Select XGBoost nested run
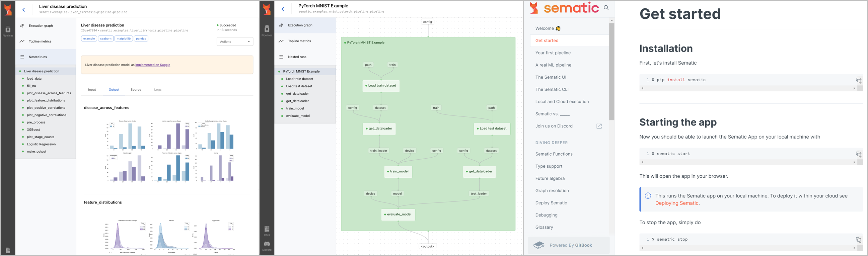868x256 pixels. (x=46, y=130)
